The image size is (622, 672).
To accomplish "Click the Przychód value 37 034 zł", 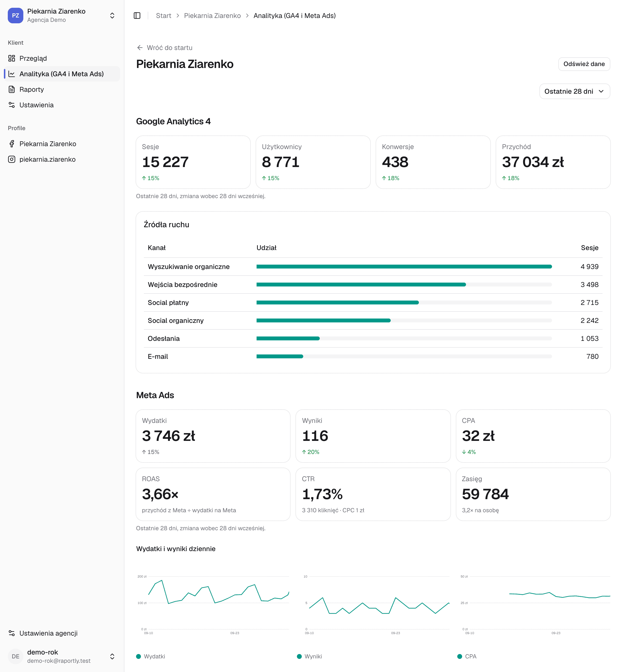I will tap(533, 162).
